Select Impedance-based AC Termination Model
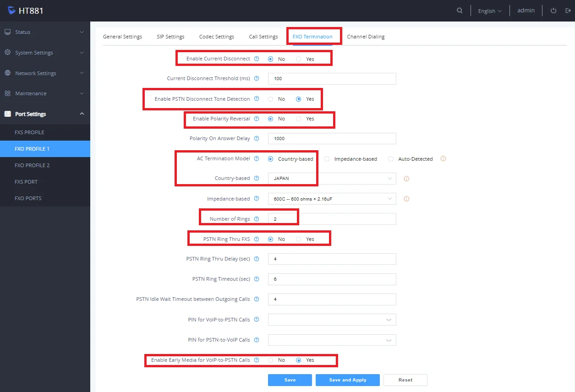575x392 pixels. 327,159
